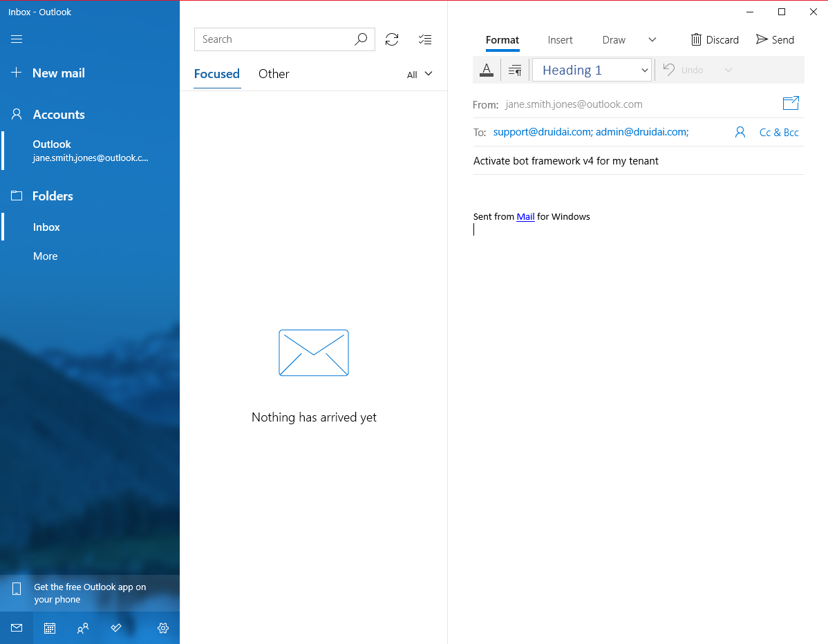Switch to the Focused tab
The image size is (828, 644).
[216, 74]
